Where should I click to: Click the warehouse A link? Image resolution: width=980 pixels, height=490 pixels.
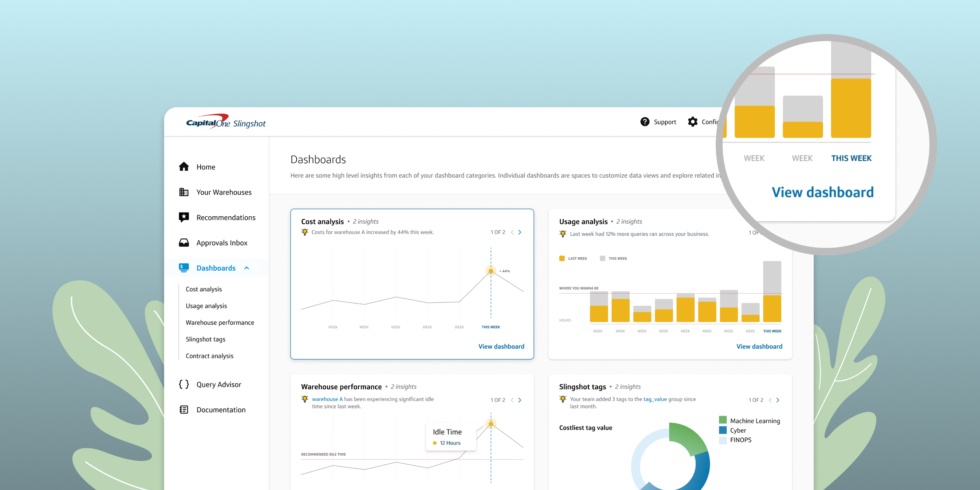[327, 399]
